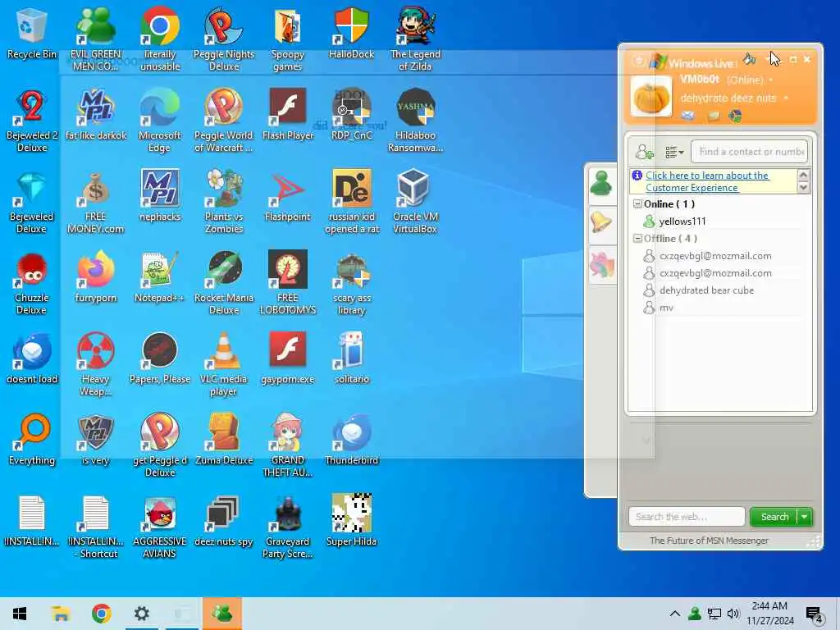Click the Customer Experience learn more link
Viewport: 840px width, 630px height.
click(x=707, y=181)
